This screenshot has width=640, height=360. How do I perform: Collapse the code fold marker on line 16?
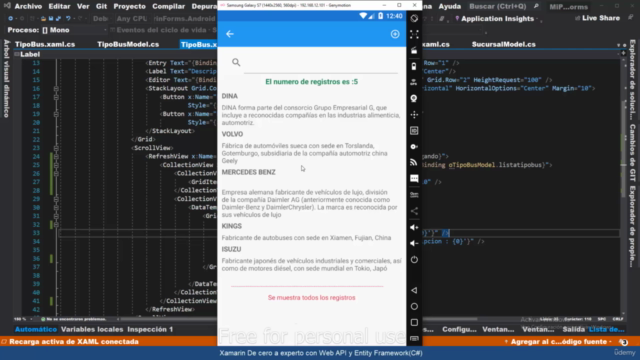tap(56, 89)
